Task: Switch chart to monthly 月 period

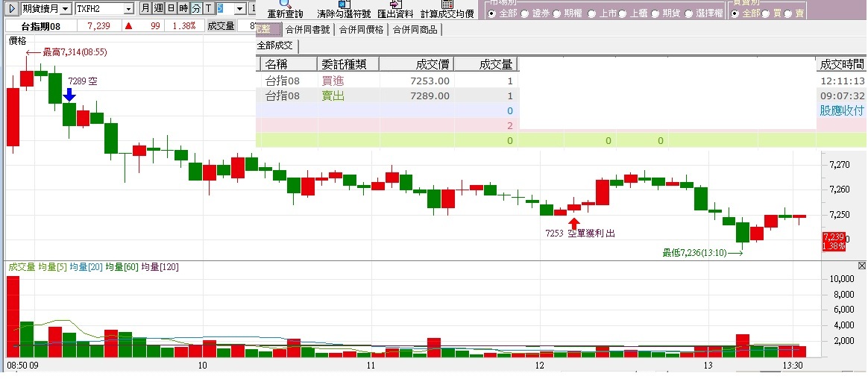Action: pos(145,8)
